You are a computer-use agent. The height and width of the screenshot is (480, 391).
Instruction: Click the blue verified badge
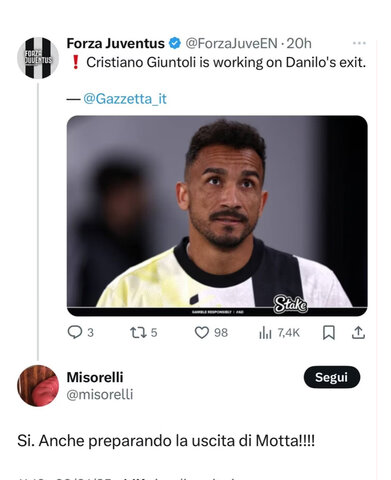175,43
